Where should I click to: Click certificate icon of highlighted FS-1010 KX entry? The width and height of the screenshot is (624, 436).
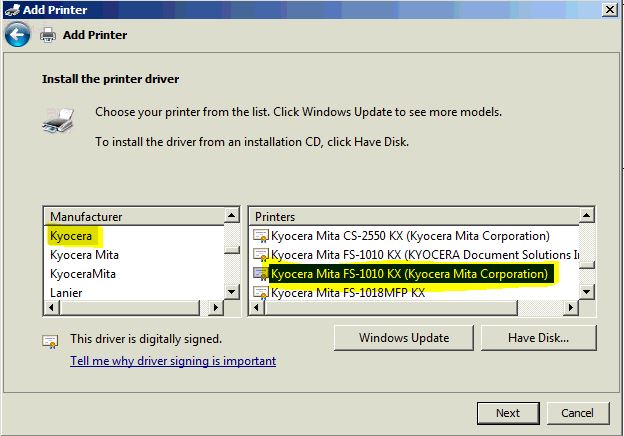pyautogui.click(x=261, y=274)
